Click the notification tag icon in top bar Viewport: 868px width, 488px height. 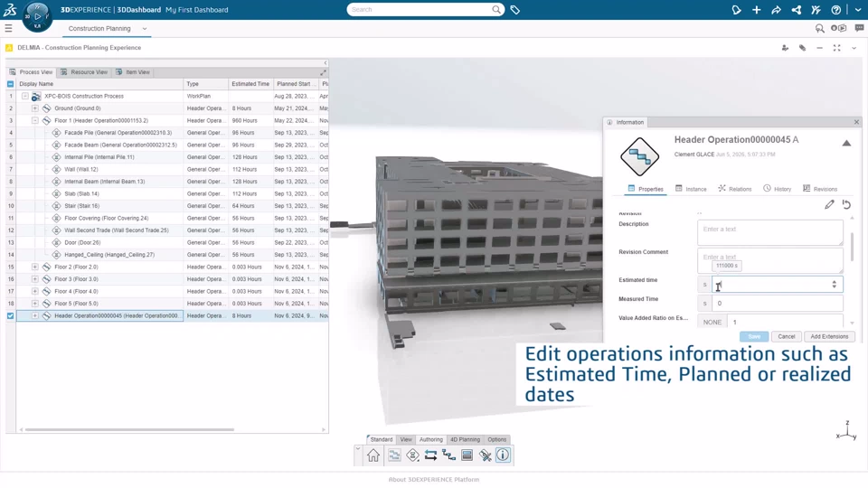(x=736, y=9)
